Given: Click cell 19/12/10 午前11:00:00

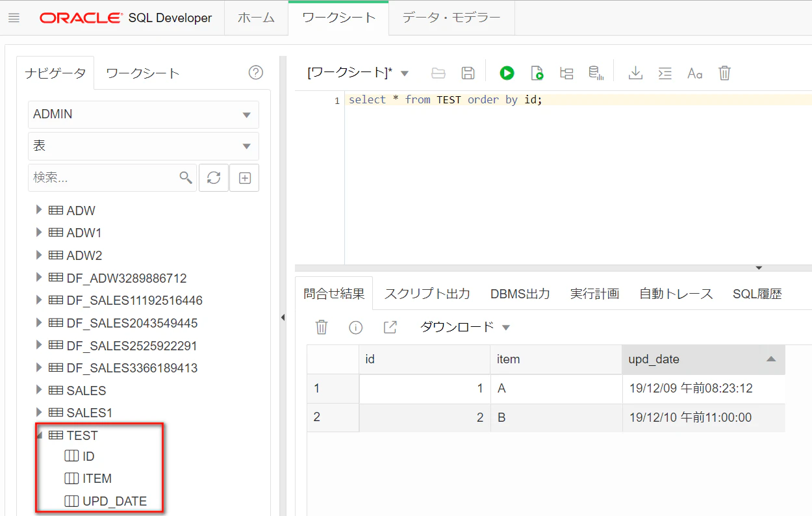Looking at the screenshot, I should point(703,418).
